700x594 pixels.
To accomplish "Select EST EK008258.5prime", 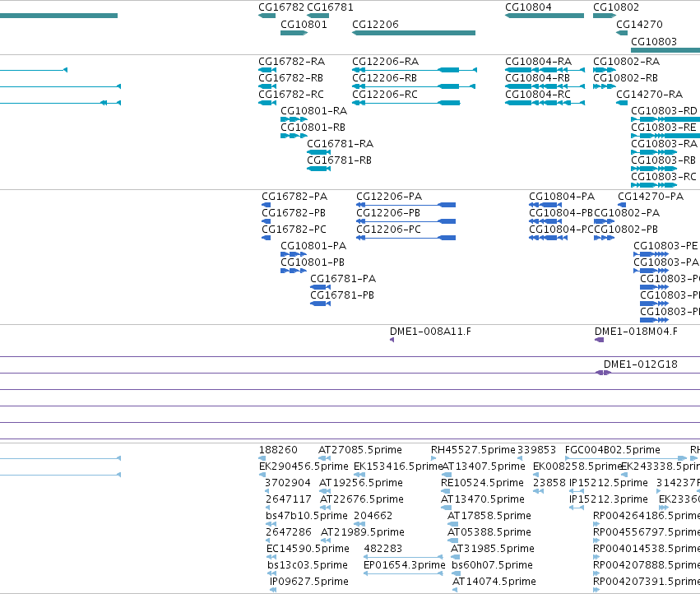I will [577, 466].
